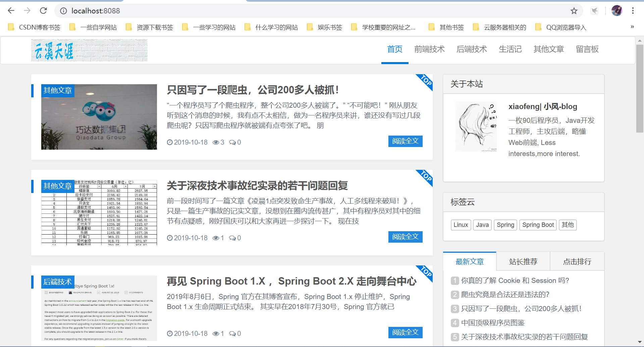Click view count icon on Spring Boot article
Viewport: 644px width, 347px height.
click(216, 334)
